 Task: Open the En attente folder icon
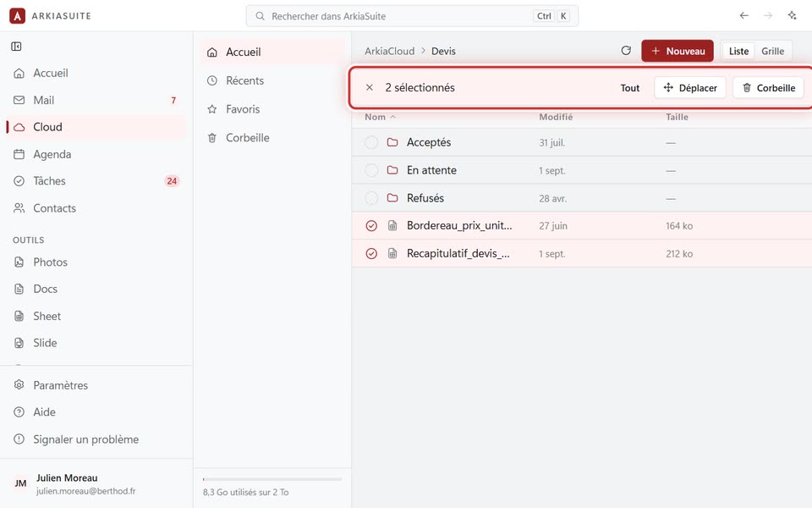(x=392, y=170)
